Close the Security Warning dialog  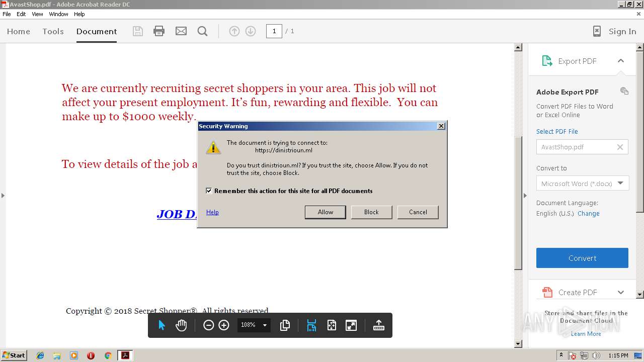tap(441, 126)
